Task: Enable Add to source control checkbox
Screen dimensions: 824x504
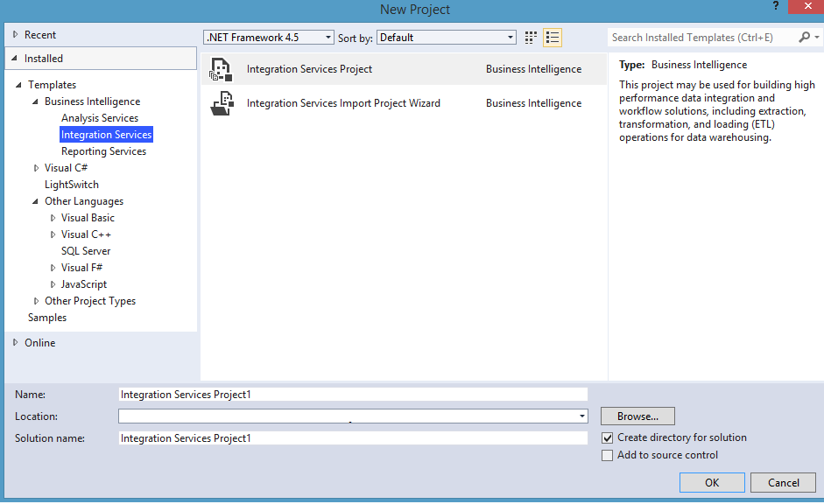Action: (x=608, y=455)
